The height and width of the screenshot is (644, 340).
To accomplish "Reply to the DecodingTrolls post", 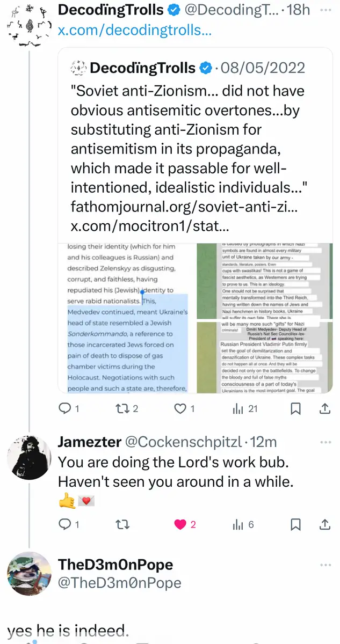I will (64, 409).
